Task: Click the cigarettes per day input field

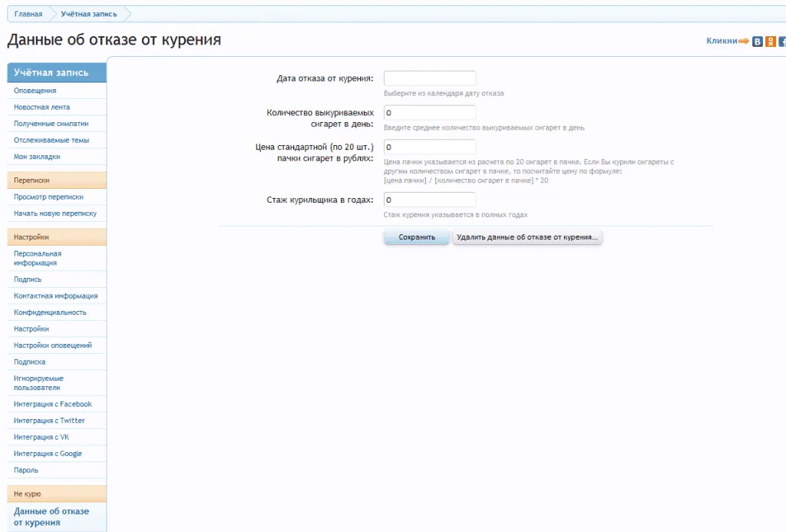Action: pyautogui.click(x=429, y=114)
